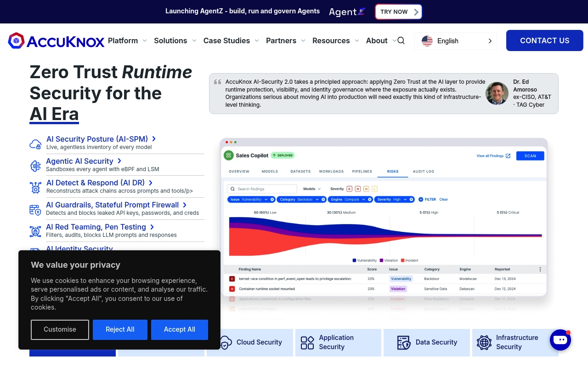Toggle the High (H) severity filter

358,189
